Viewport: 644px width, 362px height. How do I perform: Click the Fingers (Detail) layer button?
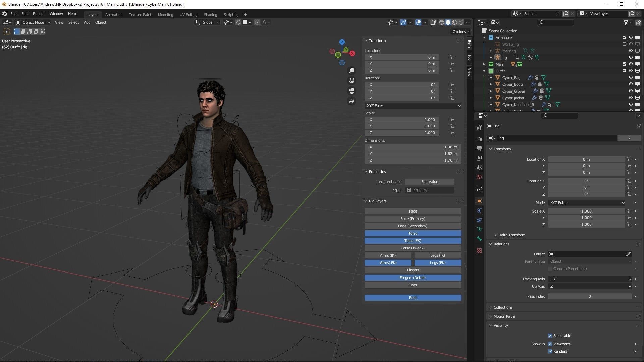coord(413,278)
